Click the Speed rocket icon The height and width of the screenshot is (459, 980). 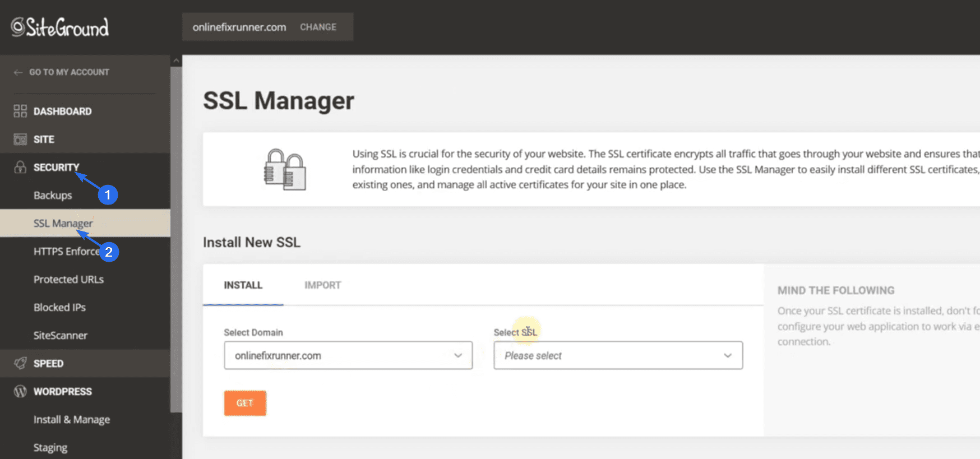click(x=20, y=363)
